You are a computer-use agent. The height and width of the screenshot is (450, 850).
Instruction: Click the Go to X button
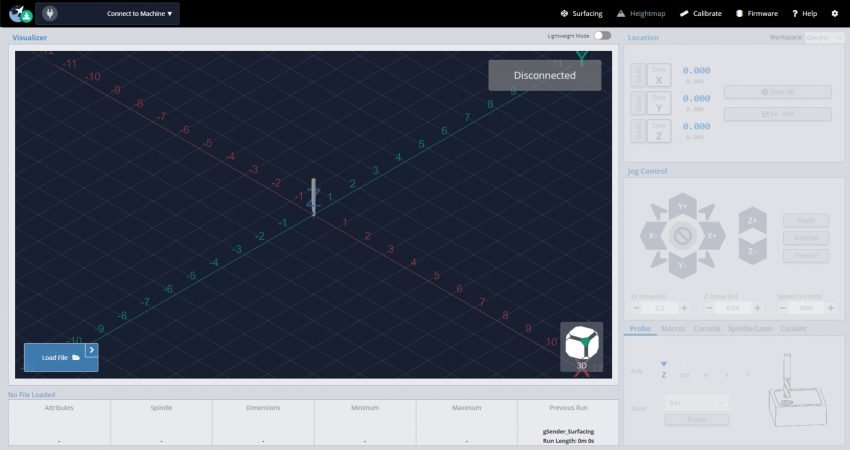click(638, 75)
